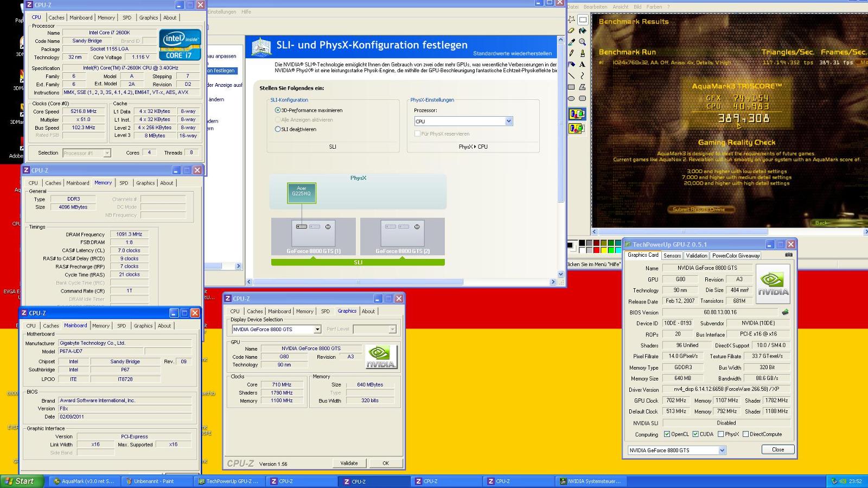Open AquaMark from the taskbar

84,481
